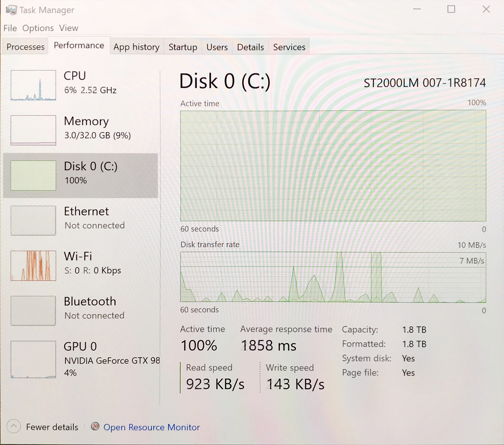Screen dimensions: 504x445
Task: Switch to the Processes tab
Action: click(x=25, y=47)
